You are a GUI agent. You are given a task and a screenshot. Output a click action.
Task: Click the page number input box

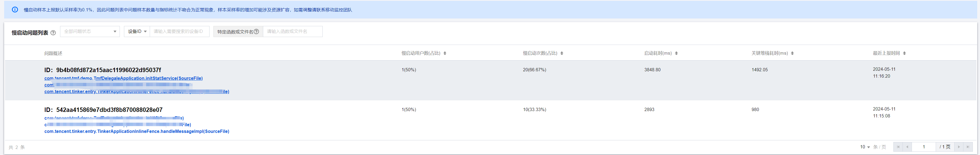[924, 147]
